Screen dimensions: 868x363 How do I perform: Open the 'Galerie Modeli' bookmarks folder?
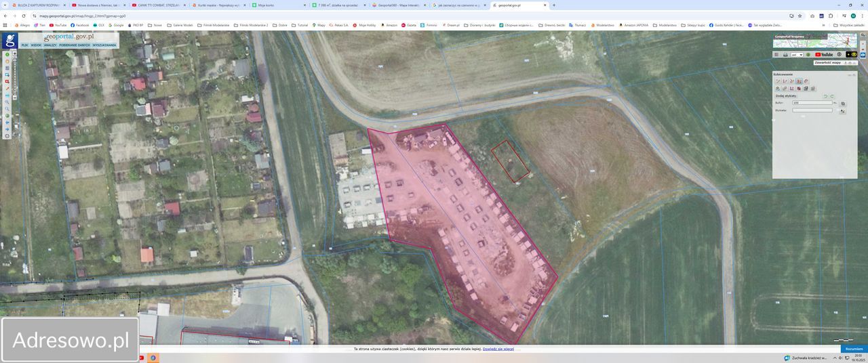click(180, 25)
